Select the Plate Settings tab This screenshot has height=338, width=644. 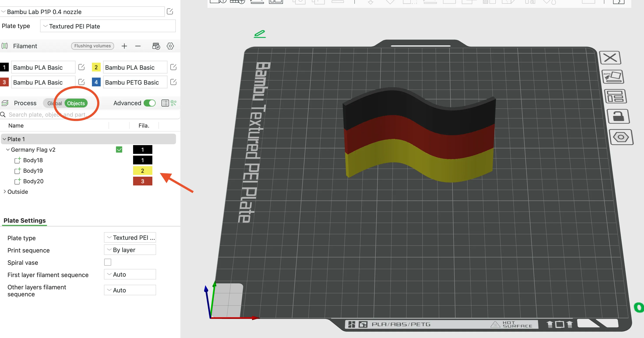[25, 221]
